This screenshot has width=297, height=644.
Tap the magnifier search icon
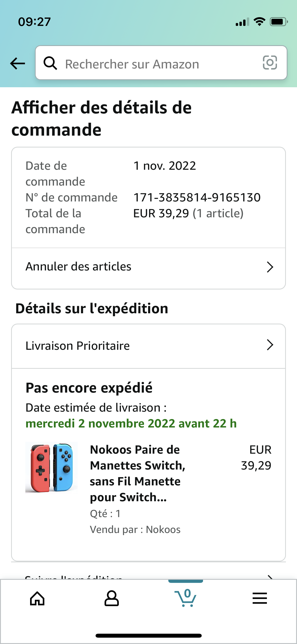(50, 63)
